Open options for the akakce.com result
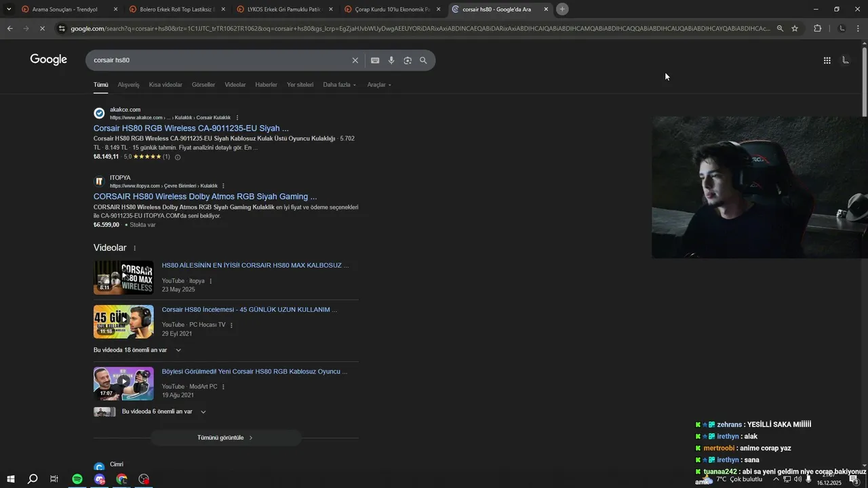The image size is (868, 488). (237, 117)
